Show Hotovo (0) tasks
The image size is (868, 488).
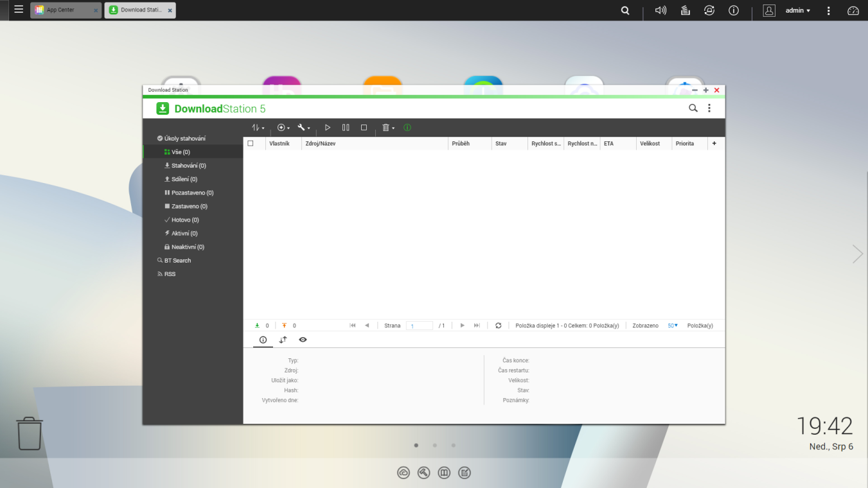coord(193,220)
